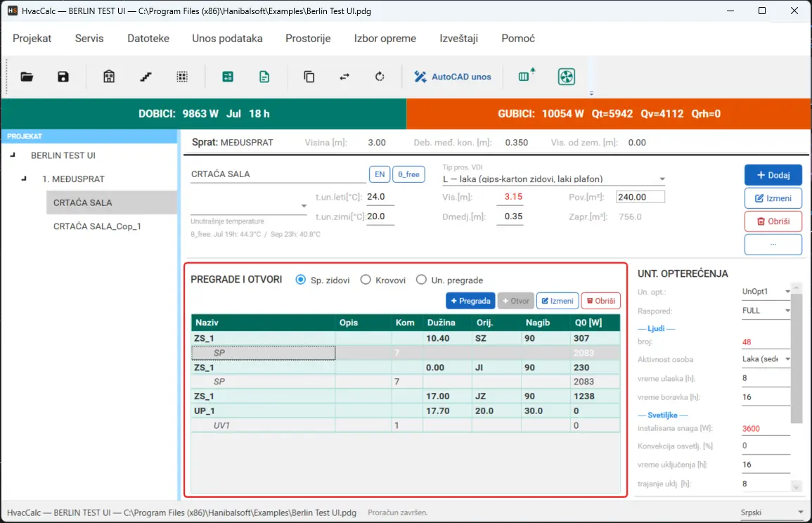The image size is (812, 523).
Task: Click the AutoCAD unos toolbar button
Action: pos(453,77)
